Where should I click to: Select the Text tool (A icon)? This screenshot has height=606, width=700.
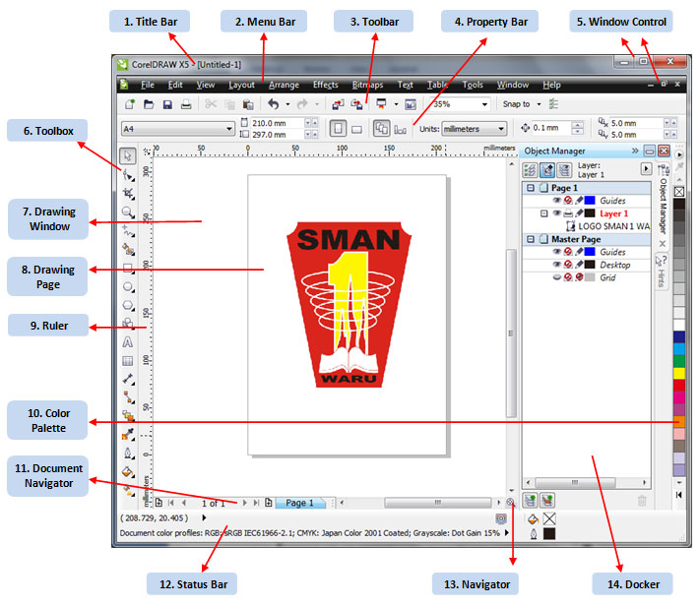(128, 342)
